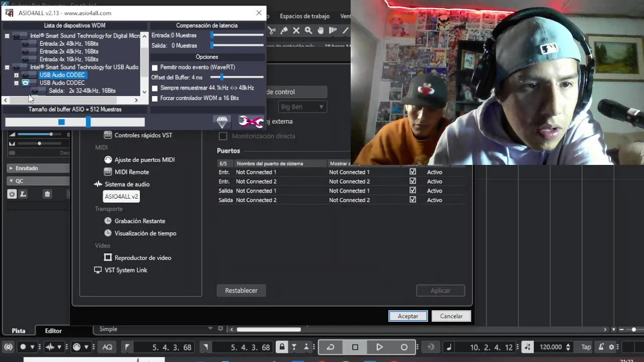
Task: Select the Zoom magnifier tool
Action: point(308,31)
